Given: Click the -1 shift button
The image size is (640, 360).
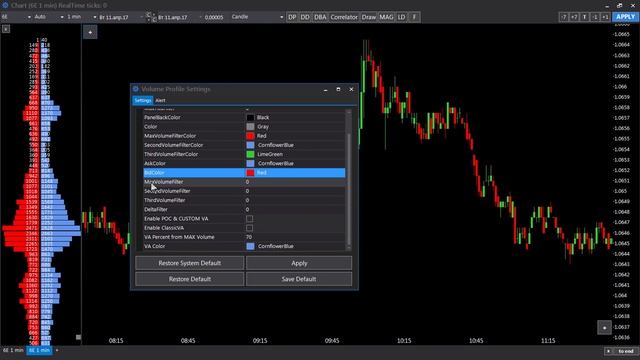Looking at the screenshot, I should click(595, 17).
